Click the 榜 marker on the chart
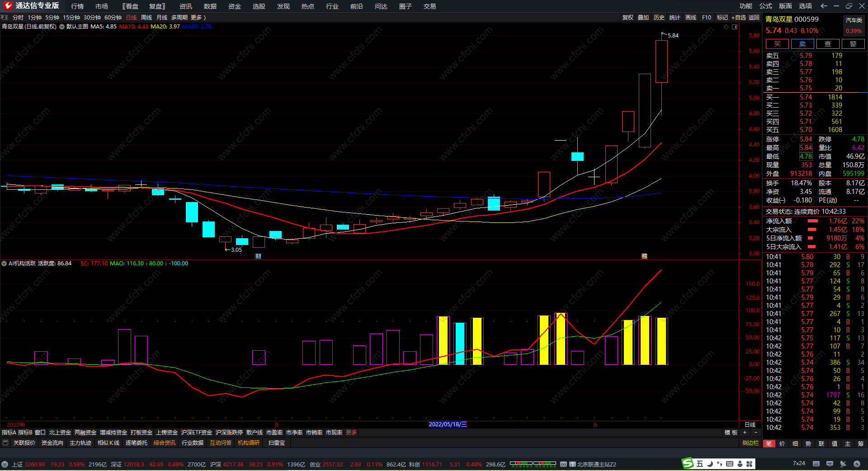Image resolution: width=868 pixels, height=471 pixels. [x=644, y=256]
